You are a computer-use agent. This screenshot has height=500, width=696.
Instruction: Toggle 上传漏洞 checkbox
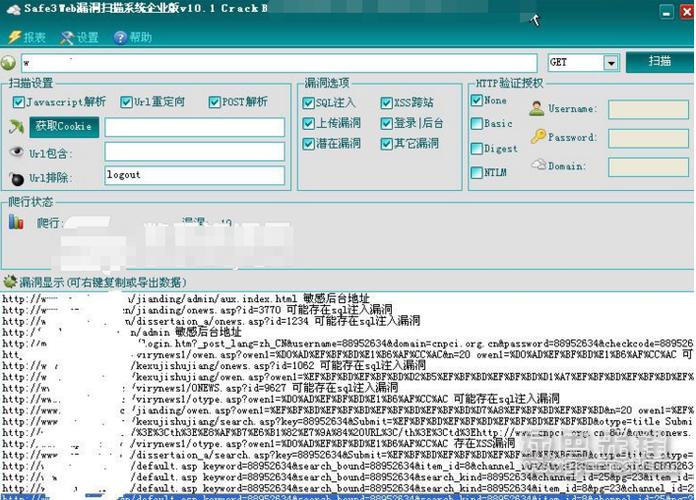point(308,123)
